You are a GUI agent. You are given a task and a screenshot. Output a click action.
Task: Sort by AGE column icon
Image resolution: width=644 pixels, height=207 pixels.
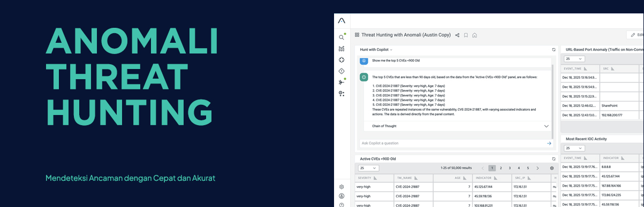pos(465,178)
